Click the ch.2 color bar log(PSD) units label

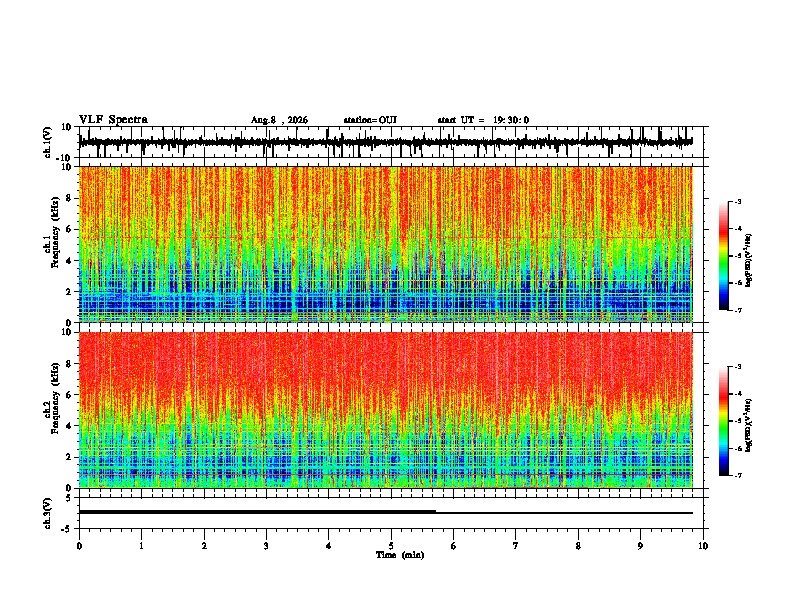pyautogui.click(x=749, y=425)
